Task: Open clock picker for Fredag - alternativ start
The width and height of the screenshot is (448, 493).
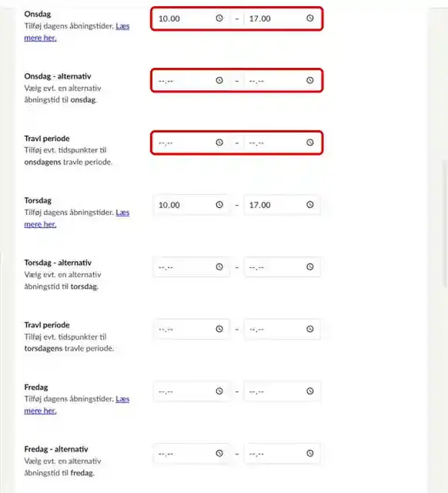Action: tap(219, 454)
